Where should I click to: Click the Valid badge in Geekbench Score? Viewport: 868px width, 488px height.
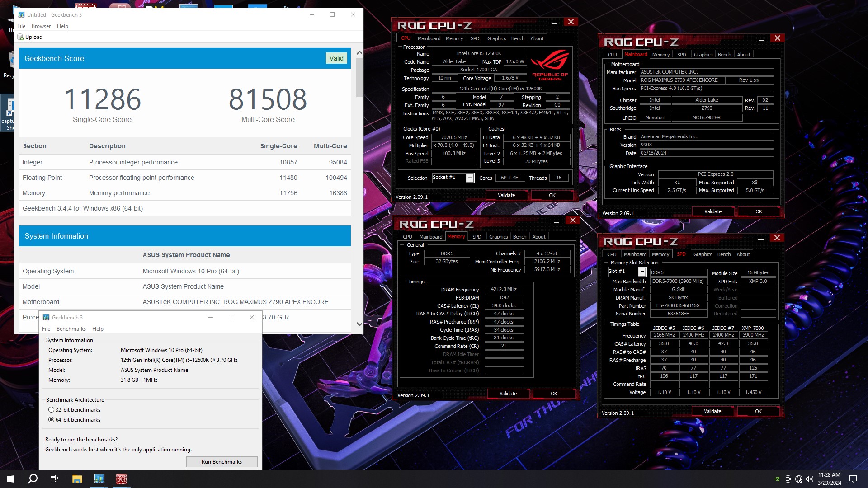(336, 58)
